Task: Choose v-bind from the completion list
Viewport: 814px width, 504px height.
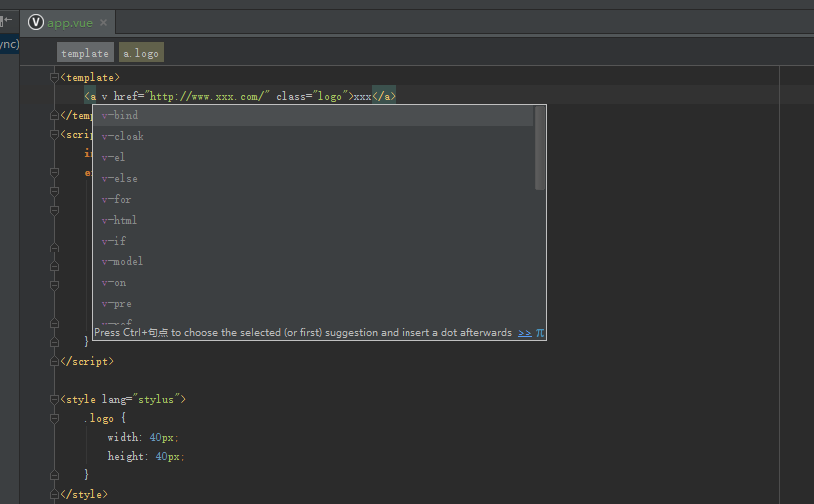Action: [x=314, y=115]
